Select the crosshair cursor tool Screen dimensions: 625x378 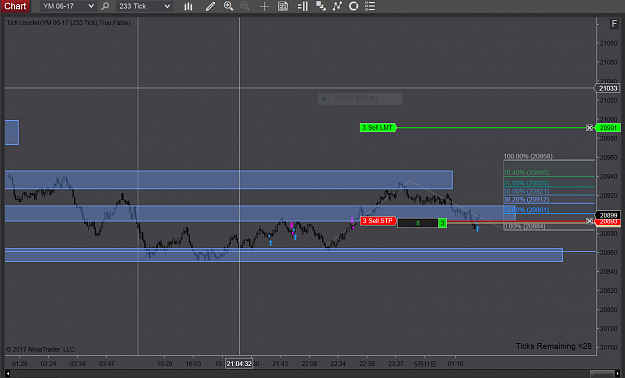(264, 6)
